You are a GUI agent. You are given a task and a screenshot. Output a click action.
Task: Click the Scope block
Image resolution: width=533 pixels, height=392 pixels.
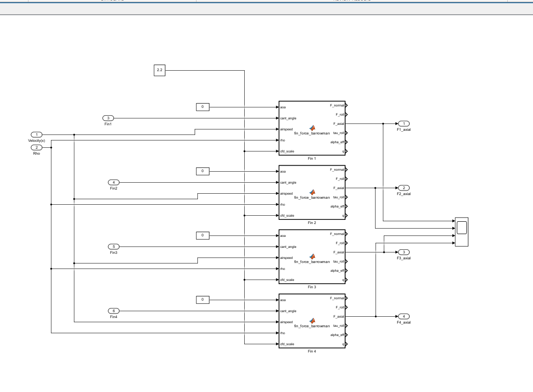click(x=462, y=232)
